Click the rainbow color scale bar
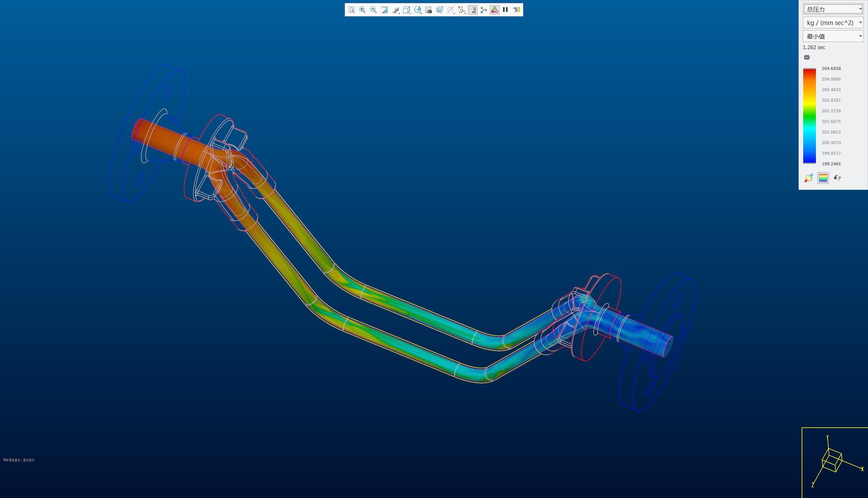Image resolution: width=868 pixels, height=498 pixels. tap(810, 116)
